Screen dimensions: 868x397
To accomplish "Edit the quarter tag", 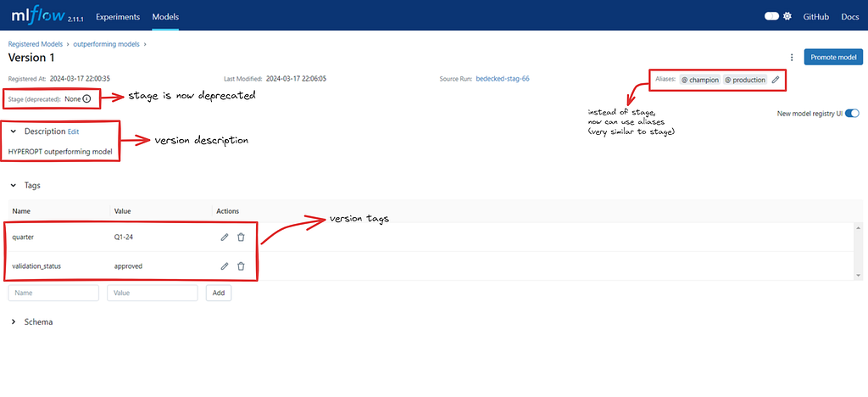I will click(224, 237).
